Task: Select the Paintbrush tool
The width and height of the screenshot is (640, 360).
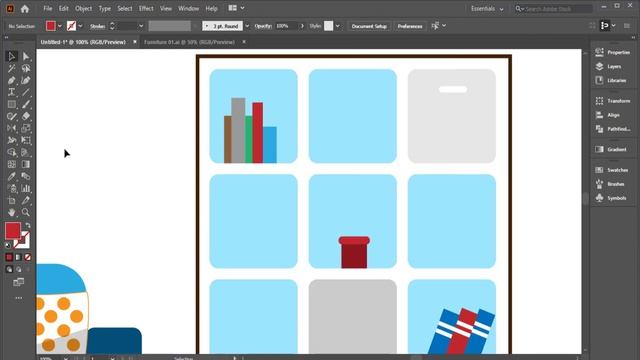Action: (26, 104)
